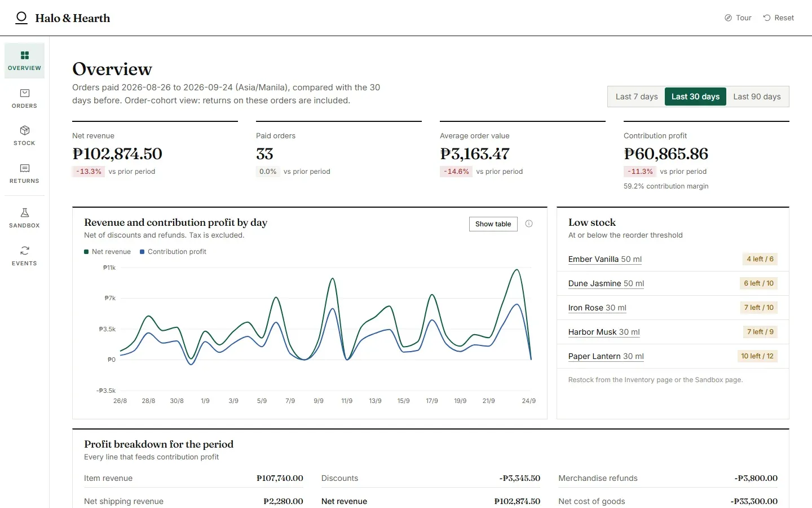Toggle the Contribution profit legend entry
Viewport: 812px width, 508px height.
pos(173,252)
